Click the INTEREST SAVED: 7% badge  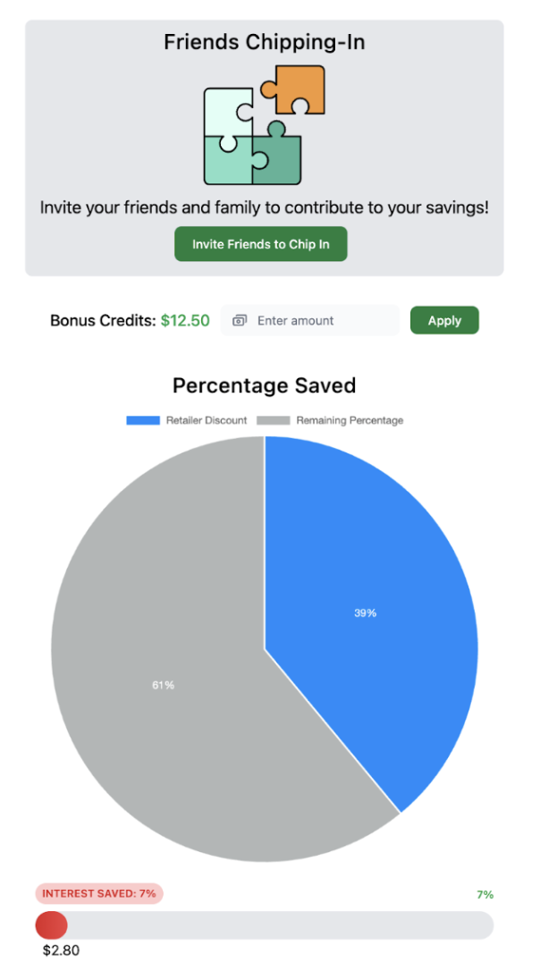[x=98, y=893]
